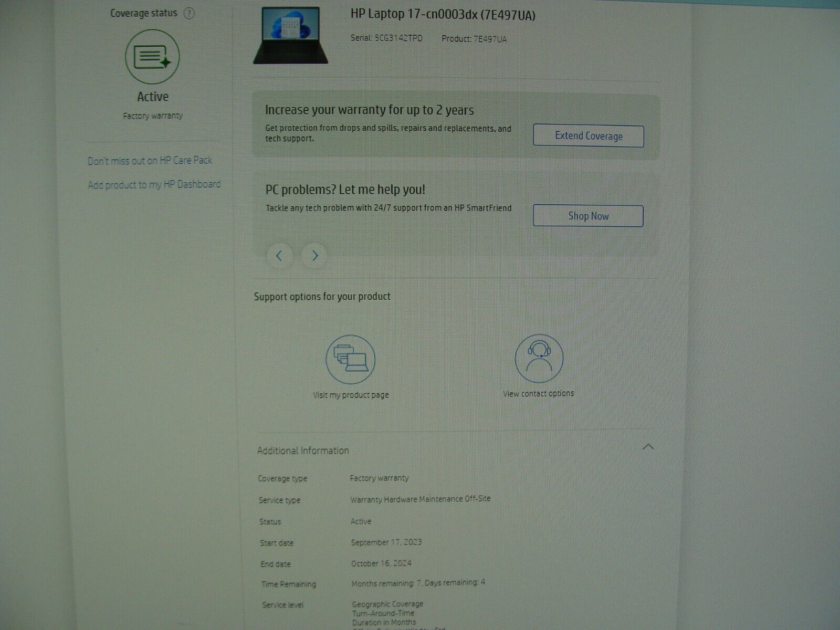
Task: Click the Coverage status help question mark icon
Action: 189,14
